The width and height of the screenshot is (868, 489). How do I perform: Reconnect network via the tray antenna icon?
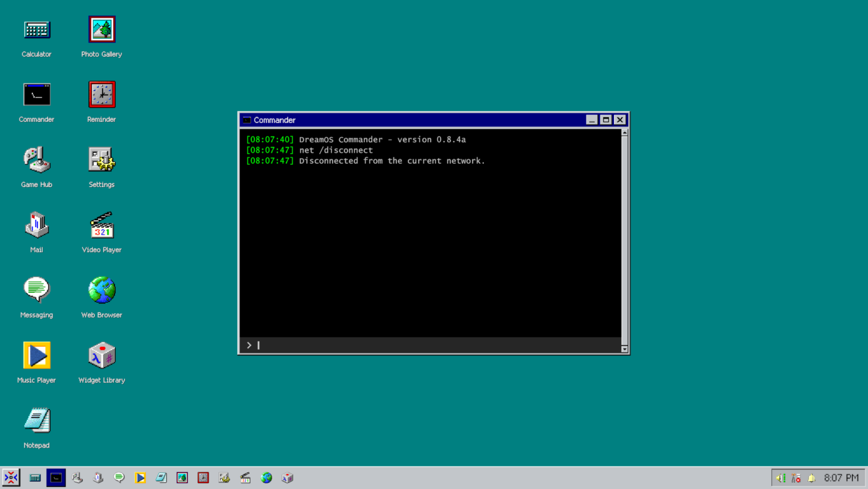[795, 478]
